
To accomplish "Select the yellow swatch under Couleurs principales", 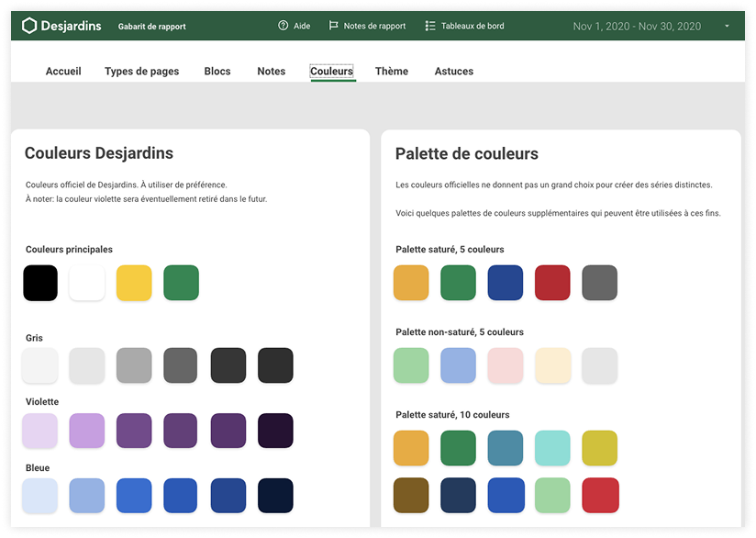I will (x=134, y=282).
